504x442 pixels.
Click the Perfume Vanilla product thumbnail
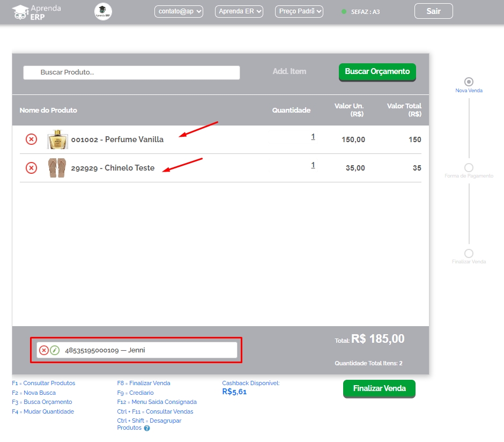click(57, 139)
